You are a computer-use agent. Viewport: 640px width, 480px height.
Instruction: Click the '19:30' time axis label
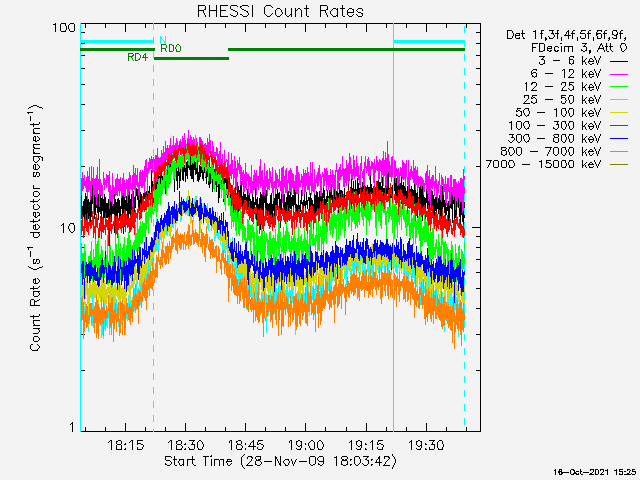click(x=426, y=445)
